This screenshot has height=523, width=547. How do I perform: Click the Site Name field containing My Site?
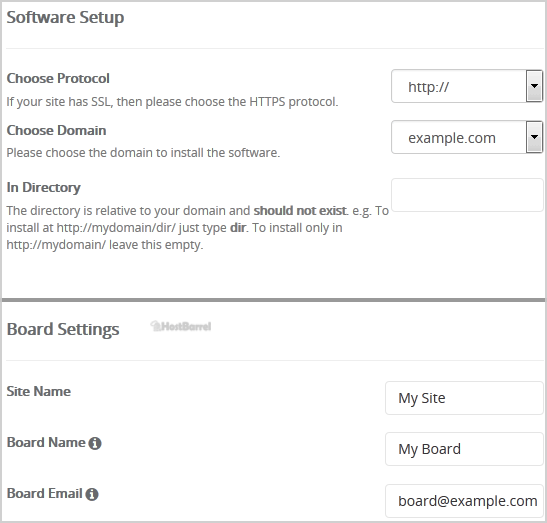point(464,398)
